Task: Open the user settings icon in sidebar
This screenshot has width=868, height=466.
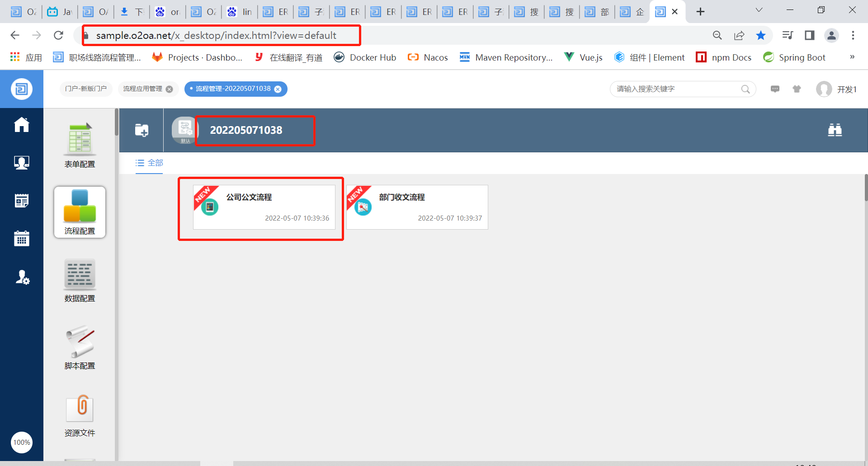Action: coord(22,277)
